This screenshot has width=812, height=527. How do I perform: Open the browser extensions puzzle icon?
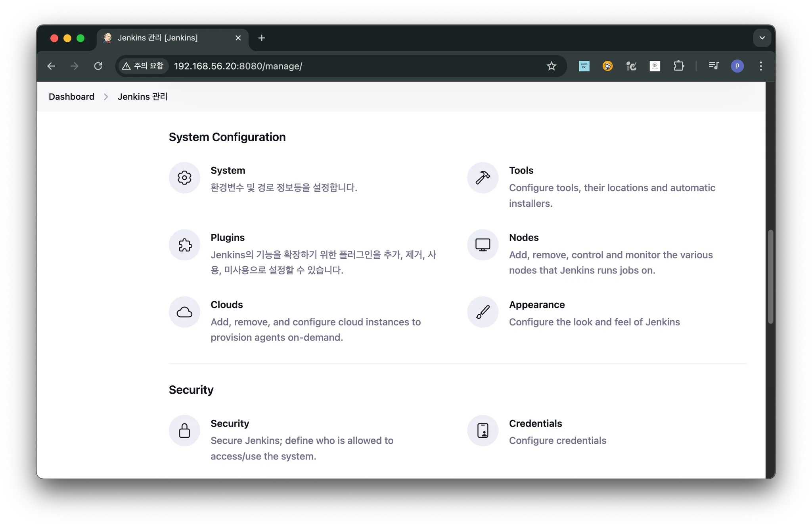678,66
